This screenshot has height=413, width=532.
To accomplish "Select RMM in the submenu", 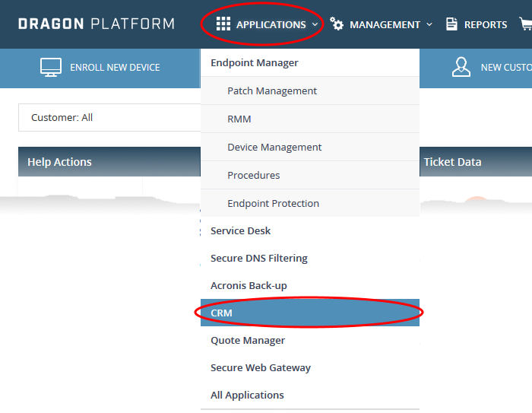I will pos(310,119).
